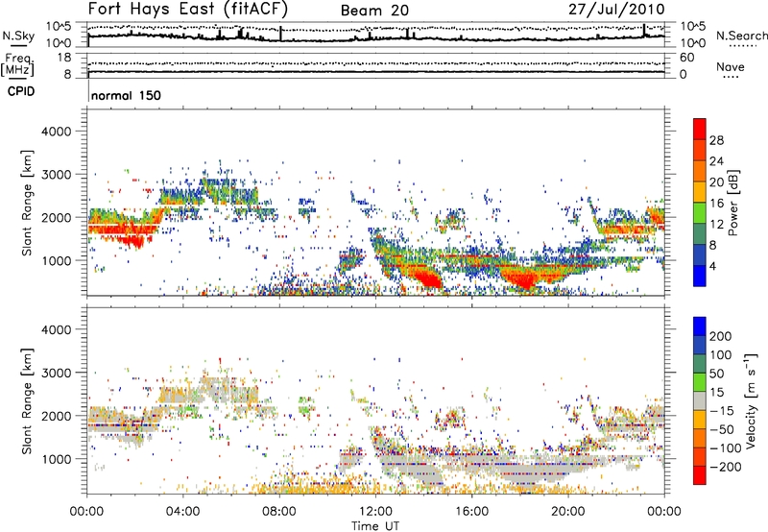
Task: Click the 'Beam 20' label
Action: tap(374, 11)
